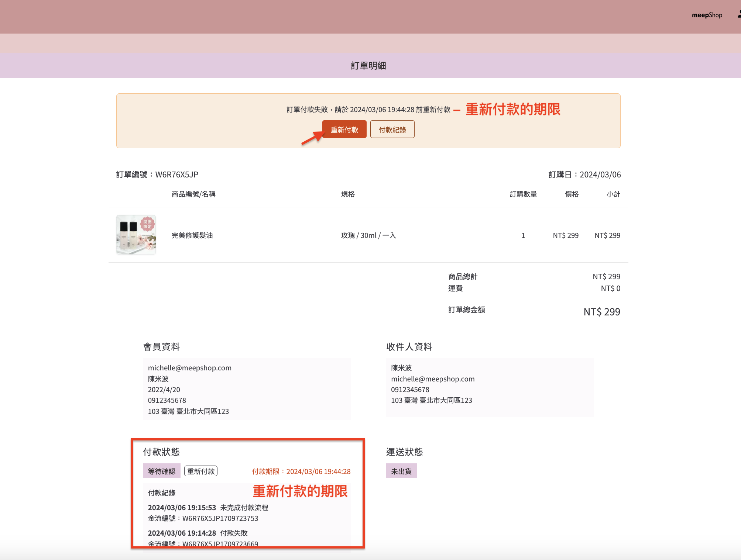Open the 完美修護髮油 product name link
Screen dimensions: 741x560
[x=192, y=235]
